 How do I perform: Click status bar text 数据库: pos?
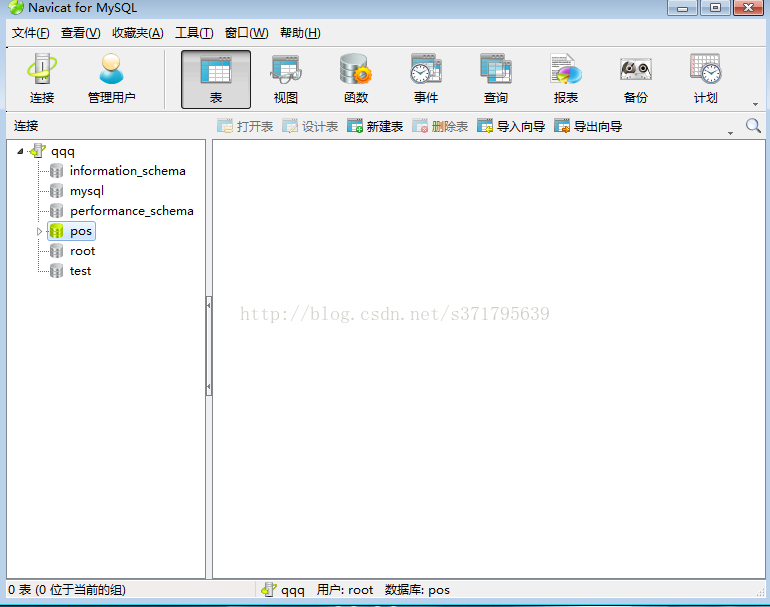pyautogui.click(x=417, y=590)
